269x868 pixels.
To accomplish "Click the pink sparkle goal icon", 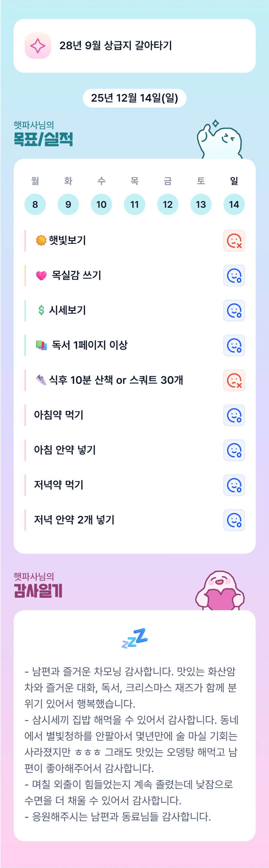I will 38,46.
